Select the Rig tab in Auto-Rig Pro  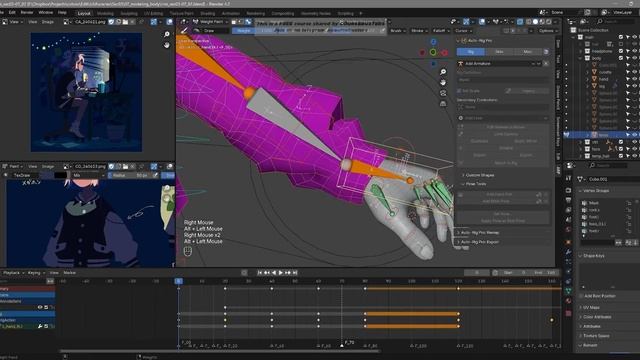pyautogui.click(x=471, y=52)
